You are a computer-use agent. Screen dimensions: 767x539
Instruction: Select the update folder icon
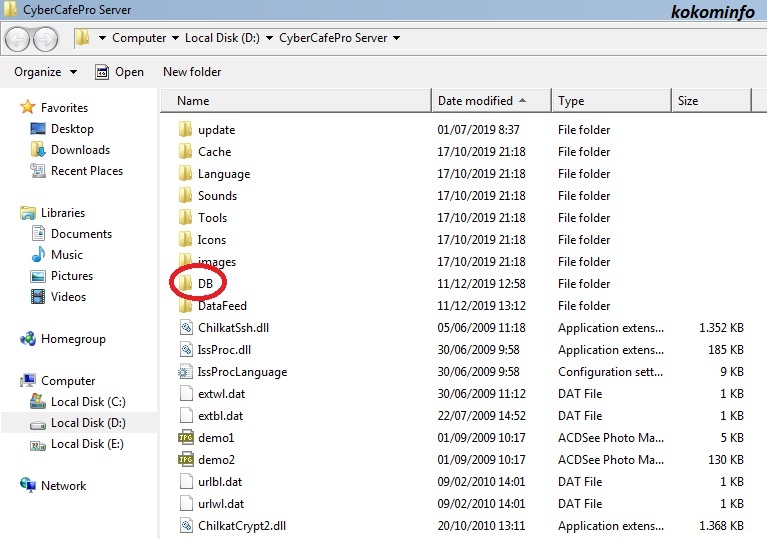click(x=185, y=130)
